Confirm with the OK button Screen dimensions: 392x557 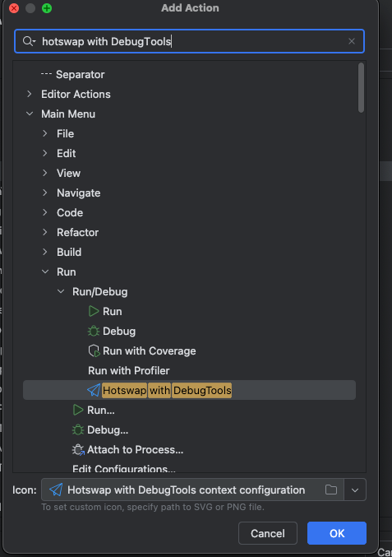[x=337, y=533]
